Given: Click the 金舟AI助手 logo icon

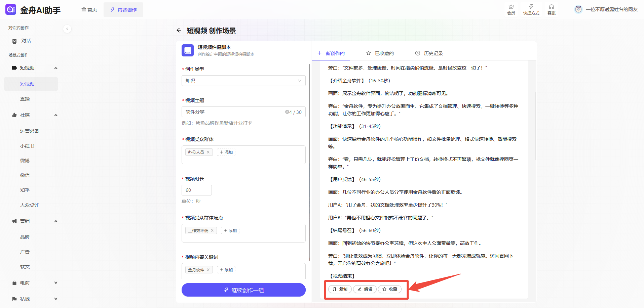Looking at the screenshot, I should 11,9.
